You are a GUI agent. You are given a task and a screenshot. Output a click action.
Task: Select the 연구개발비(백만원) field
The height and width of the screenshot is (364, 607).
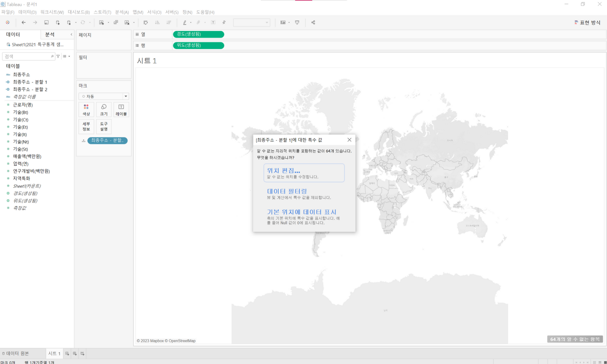[31, 171]
